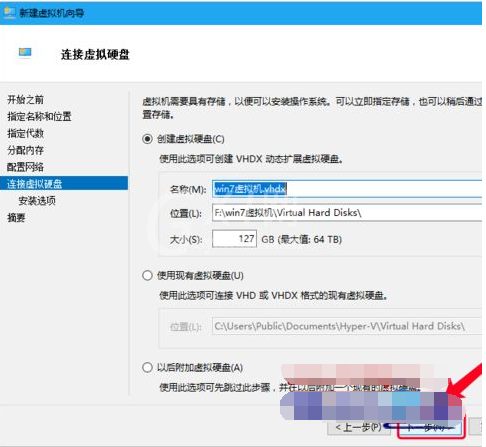Image resolution: width=486 pixels, height=447 pixels.
Task: Go to the 摘要 wizard step
Action: pyautogui.click(x=16, y=218)
